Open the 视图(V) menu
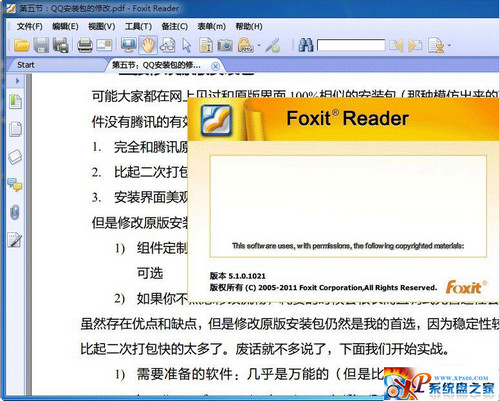 tap(102, 26)
